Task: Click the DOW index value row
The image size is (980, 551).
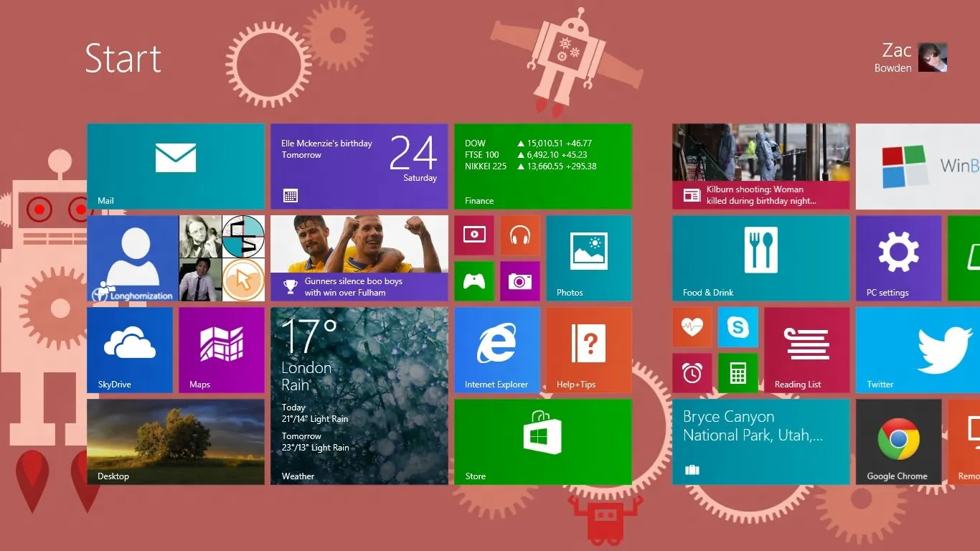Action: tap(528, 143)
